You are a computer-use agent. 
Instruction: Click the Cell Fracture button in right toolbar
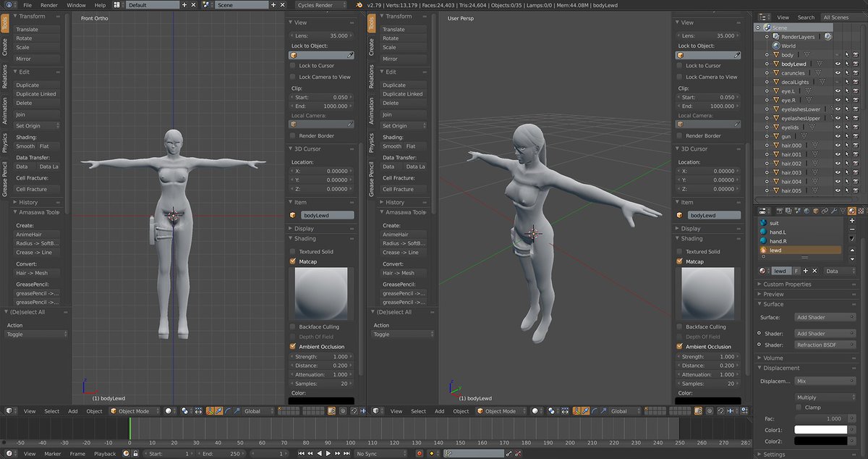[405, 190]
